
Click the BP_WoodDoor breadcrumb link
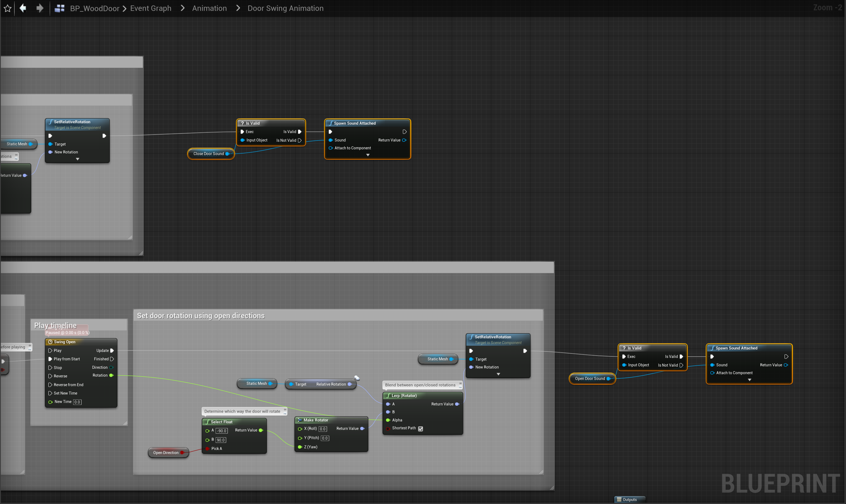(95, 8)
